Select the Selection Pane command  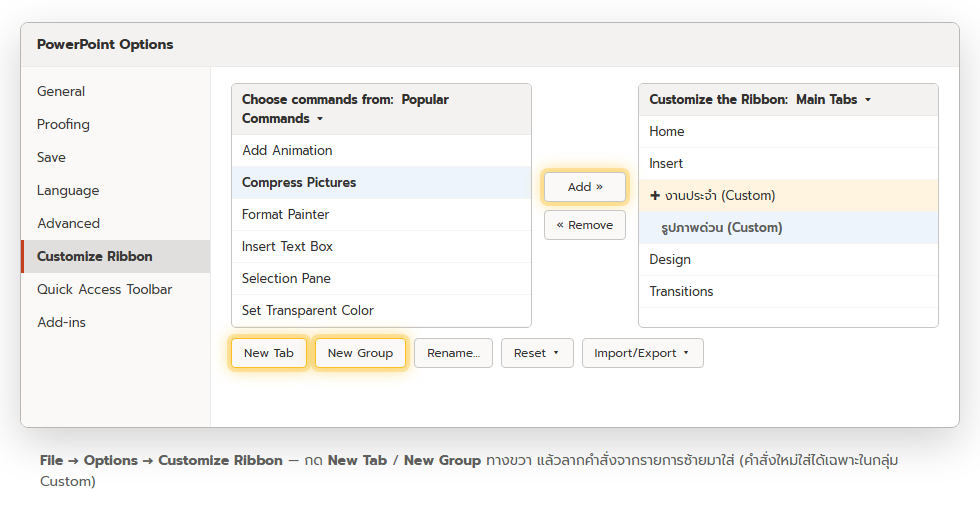tap(381, 278)
